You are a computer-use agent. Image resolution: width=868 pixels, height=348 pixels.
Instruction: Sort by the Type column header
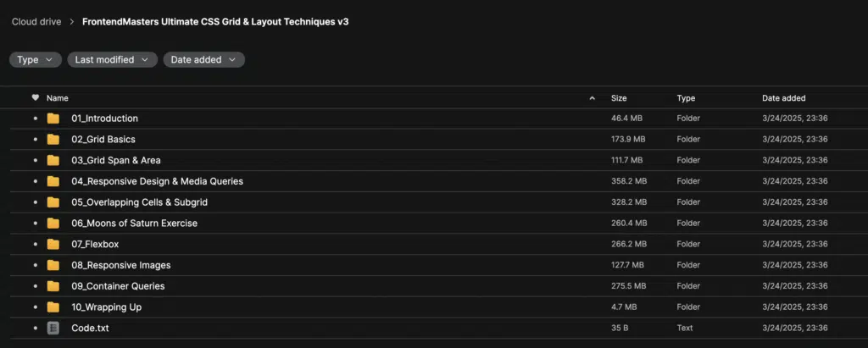pyautogui.click(x=686, y=98)
